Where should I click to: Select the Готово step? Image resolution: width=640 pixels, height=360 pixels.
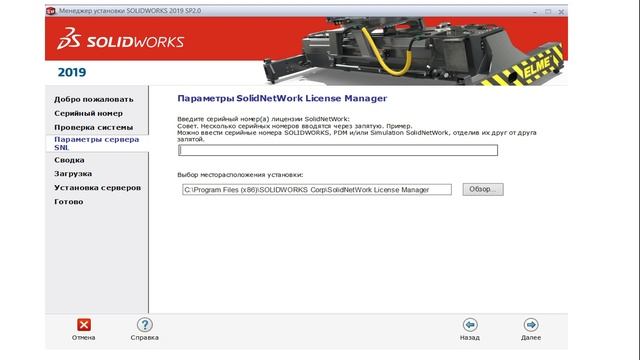[69, 202]
